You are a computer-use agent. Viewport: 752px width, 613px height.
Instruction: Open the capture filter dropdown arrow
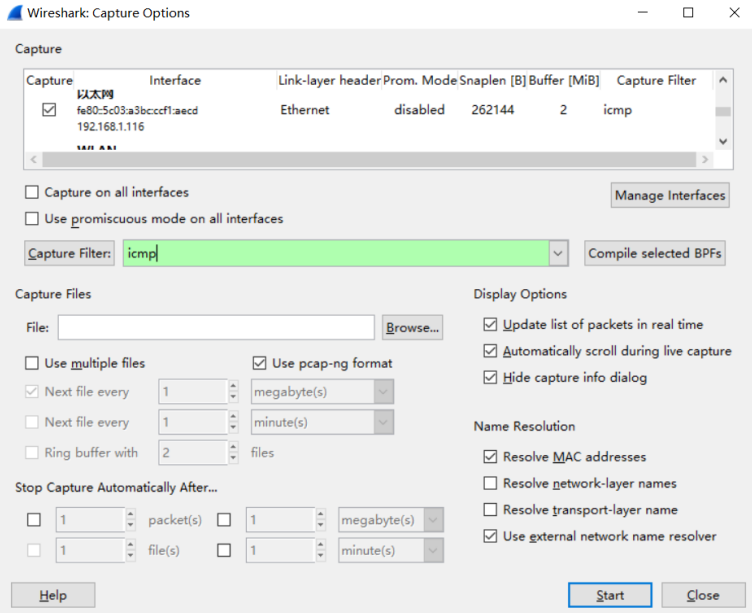tap(558, 253)
